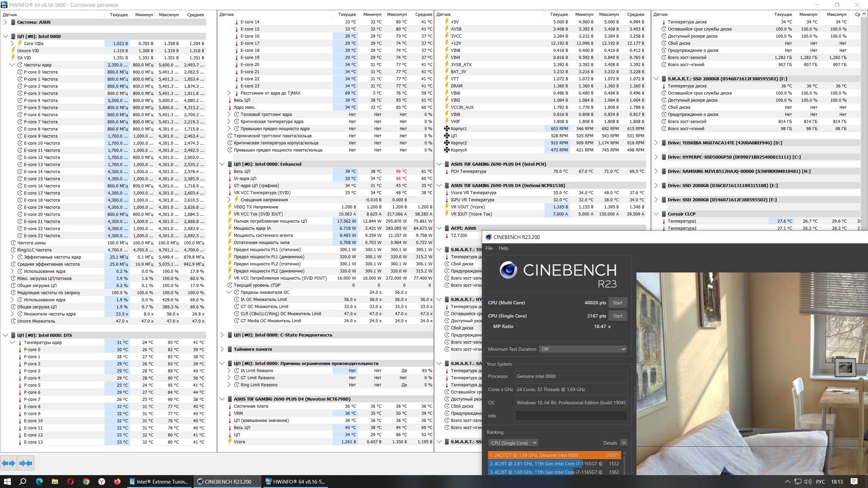Screen dimensions: 868x488
Task: Start the CPU (Single Core) test
Action: (617, 316)
